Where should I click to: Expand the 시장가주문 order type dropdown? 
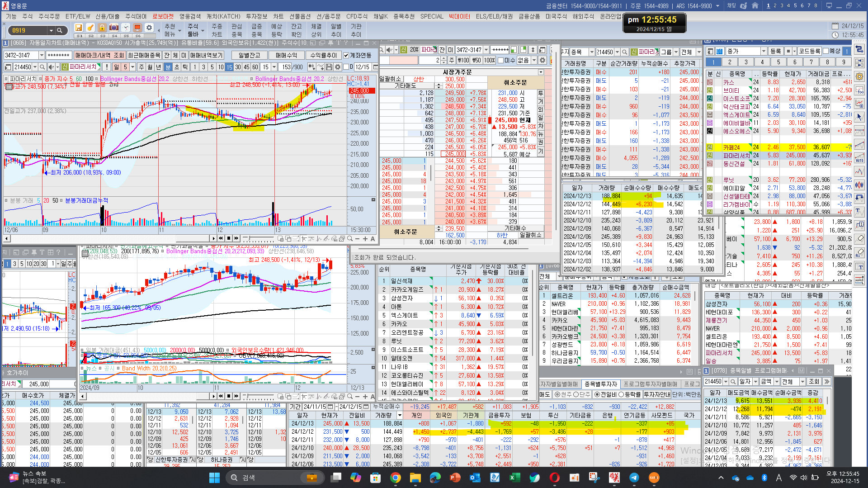point(541,72)
